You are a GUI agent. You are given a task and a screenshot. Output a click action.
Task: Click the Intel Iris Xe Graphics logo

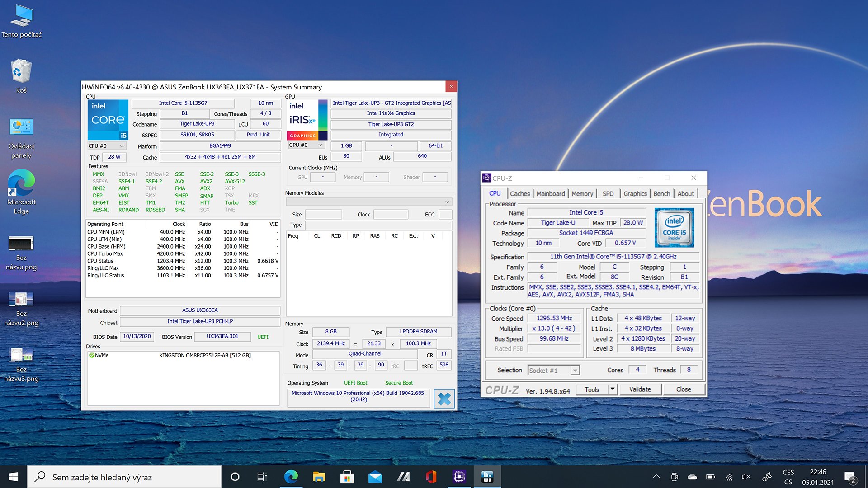[307, 119]
